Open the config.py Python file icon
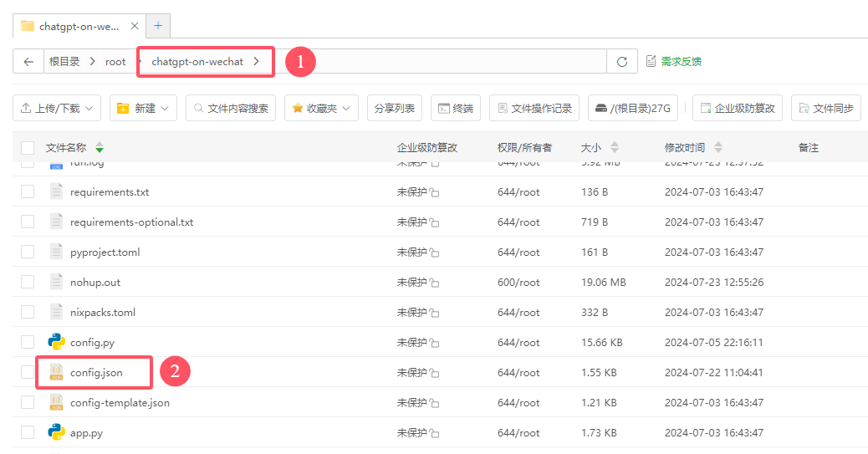 pos(57,342)
